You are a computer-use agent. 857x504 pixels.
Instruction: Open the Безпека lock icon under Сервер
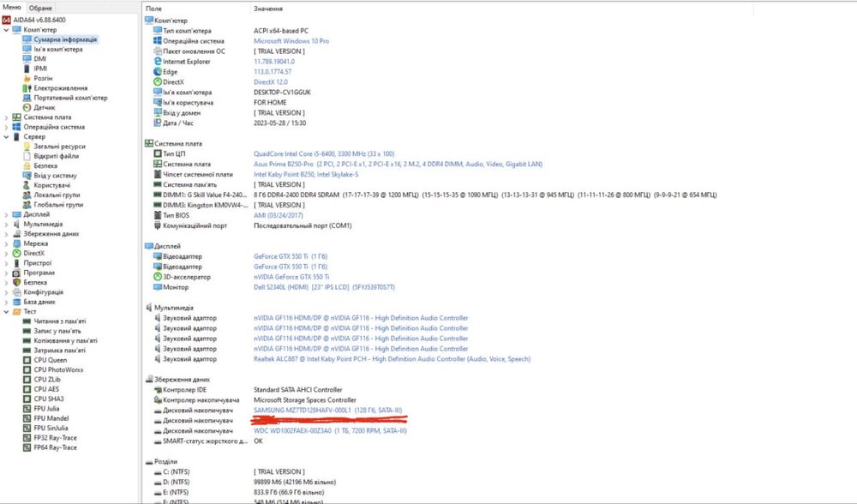[27, 165]
